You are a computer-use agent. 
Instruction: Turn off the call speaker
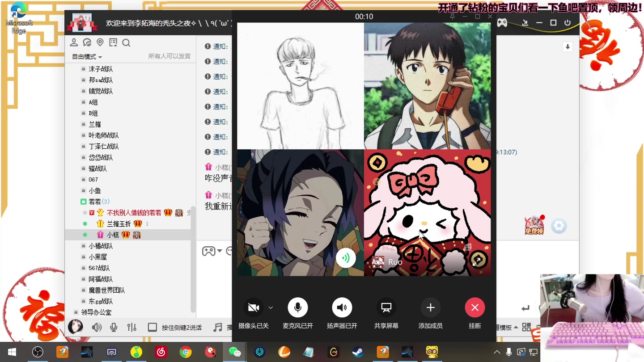pos(342,307)
